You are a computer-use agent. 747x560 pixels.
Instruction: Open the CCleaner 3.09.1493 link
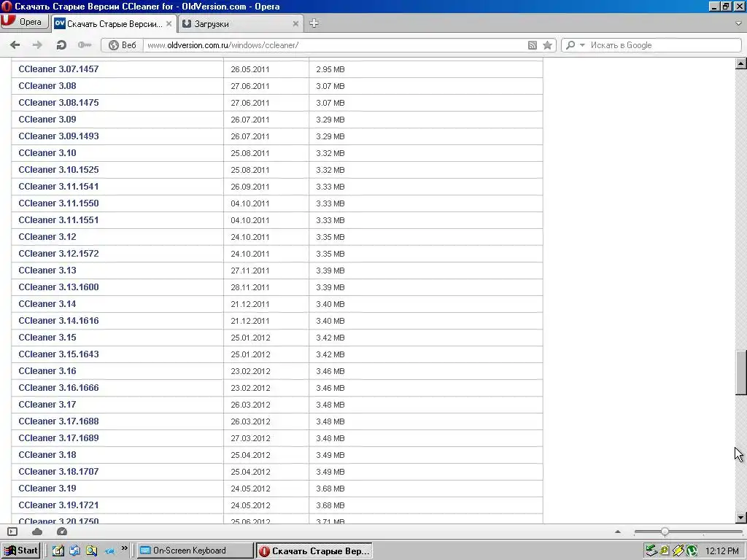coord(58,136)
